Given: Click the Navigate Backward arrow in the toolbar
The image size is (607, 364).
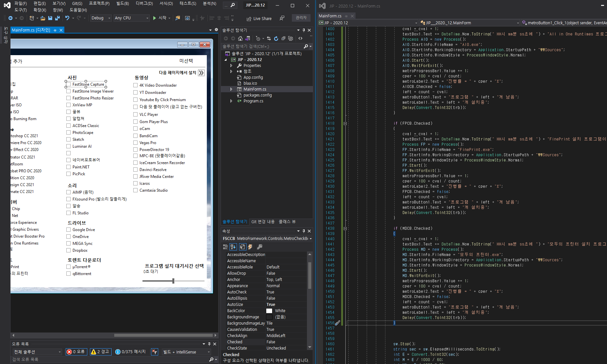Looking at the screenshot, I should [x=11, y=18].
